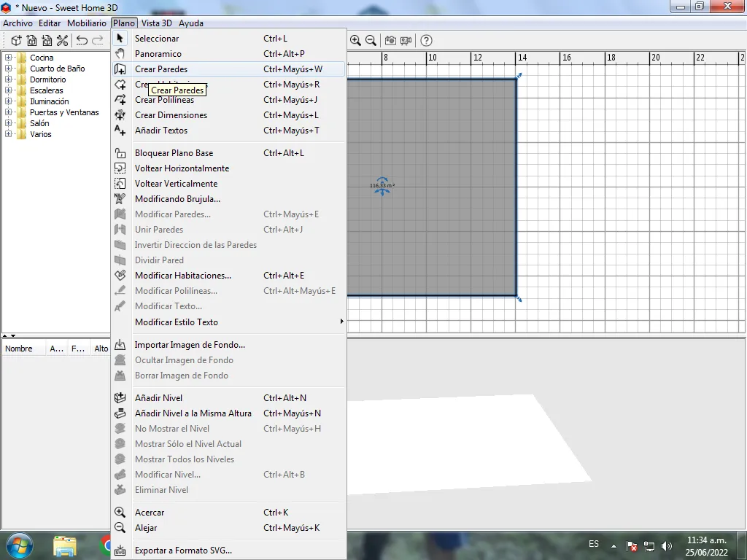Click the Crear Paredes wall icon
This screenshot has width=747, height=560.
pos(120,69)
